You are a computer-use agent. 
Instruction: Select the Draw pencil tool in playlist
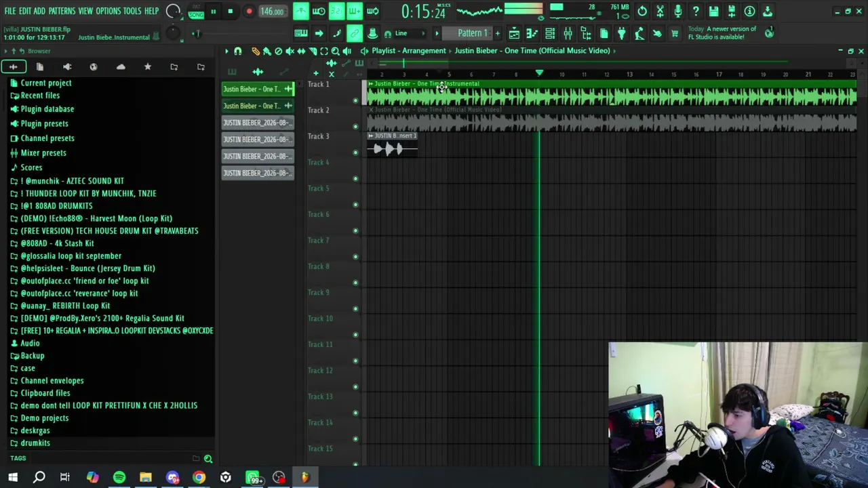[256, 51]
